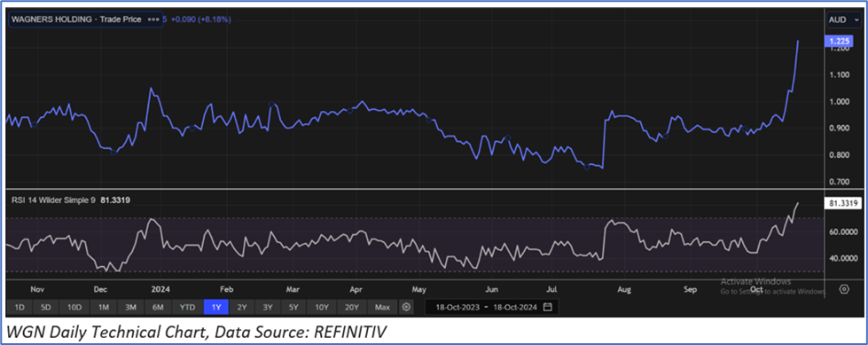This screenshot has width=868, height=345.
Task: Select the 1D time range
Action: pos(19,307)
